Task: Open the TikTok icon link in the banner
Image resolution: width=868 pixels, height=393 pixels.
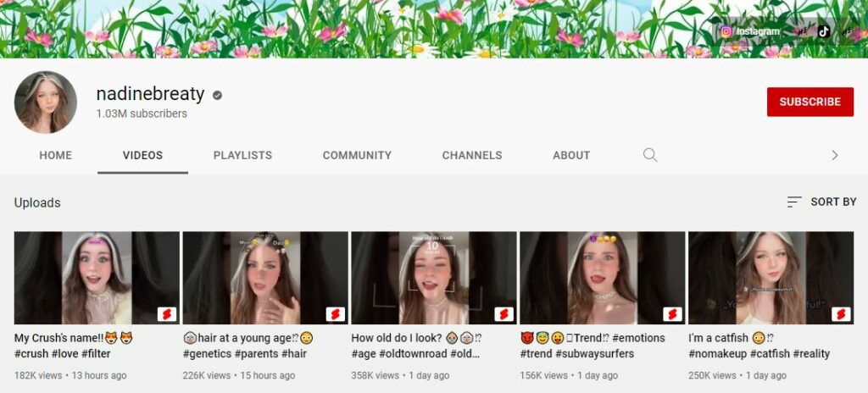Action: point(824,31)
